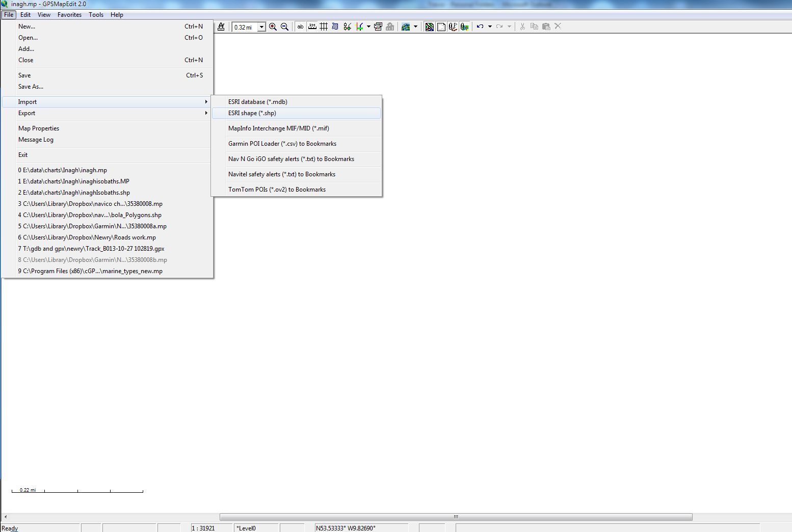Image resolution: width=792 pixels, height=532 pixels.
Task: Click the routing nodes icon
Action: 347,26
